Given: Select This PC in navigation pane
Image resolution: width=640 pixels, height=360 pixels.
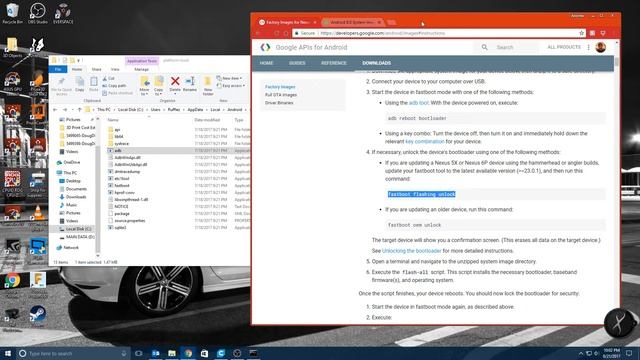Looking at the screenshot, I should [x=70, y=173].
